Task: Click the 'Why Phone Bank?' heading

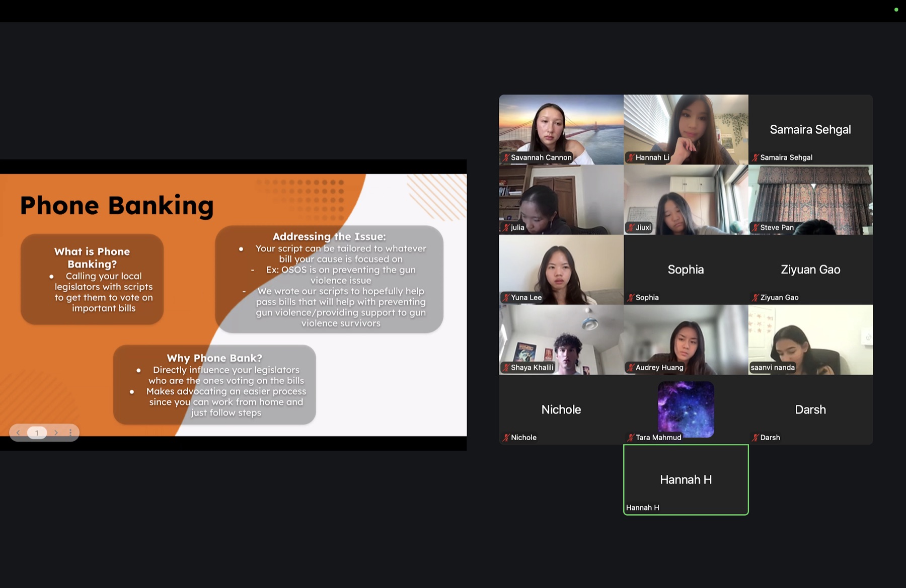Action: [214, 358]
